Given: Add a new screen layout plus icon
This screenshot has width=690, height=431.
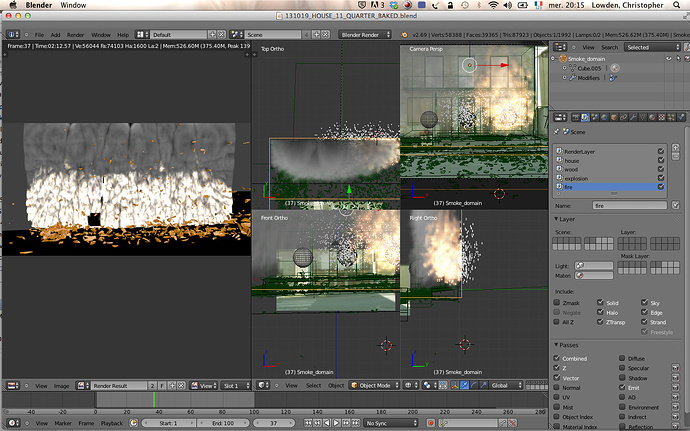Looking at the screenshot, I should click(213, 34).
